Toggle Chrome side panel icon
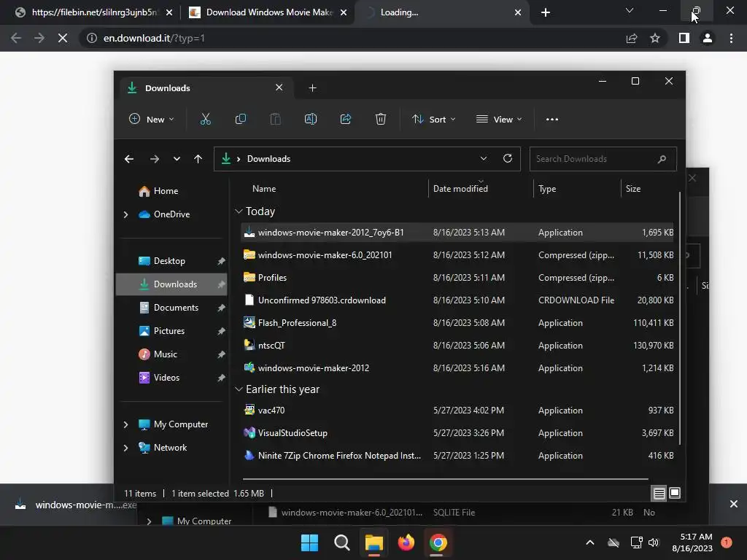The width and height of the screenshot is (747, 560). click(x=684, y=38)
